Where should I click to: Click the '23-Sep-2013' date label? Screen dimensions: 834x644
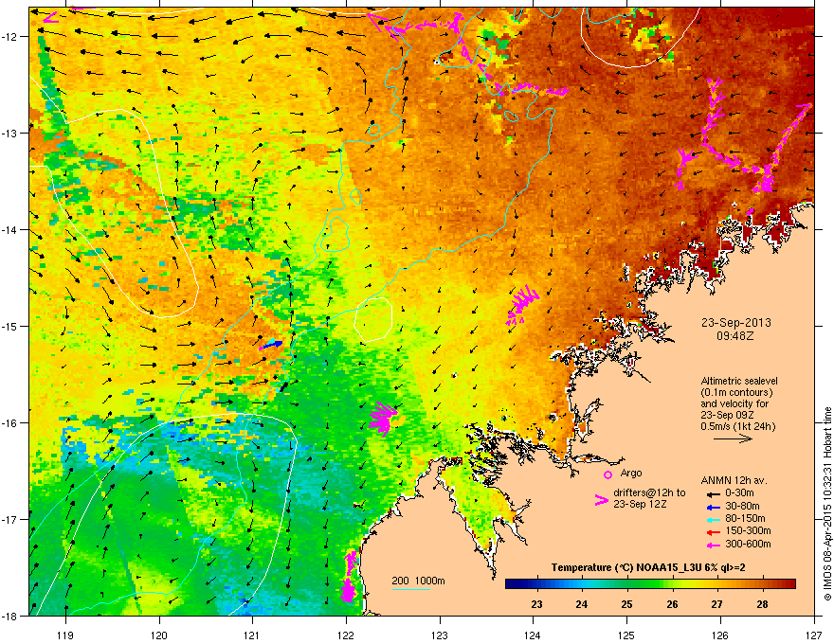(x=735, y=323)
